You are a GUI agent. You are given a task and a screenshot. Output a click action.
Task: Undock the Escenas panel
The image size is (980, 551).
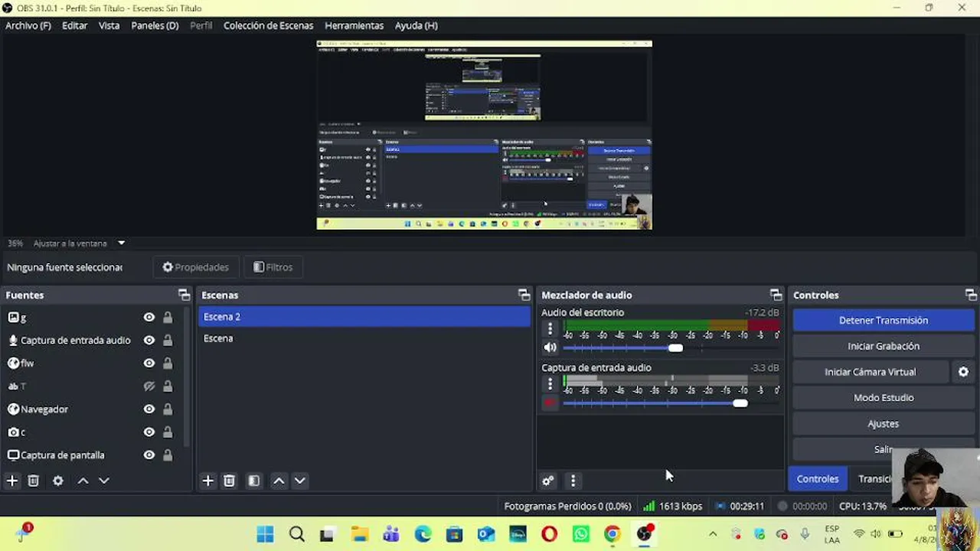tap(524, 295)
